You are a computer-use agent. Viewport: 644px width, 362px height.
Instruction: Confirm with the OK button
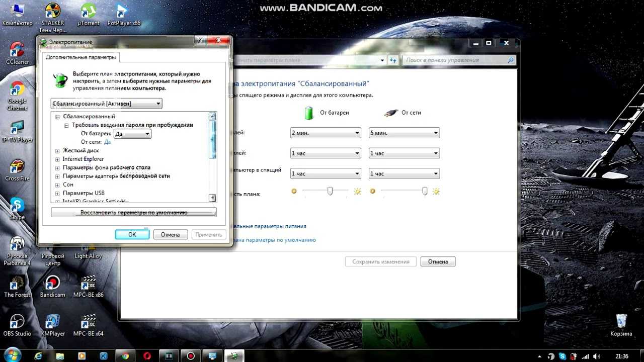132,234
